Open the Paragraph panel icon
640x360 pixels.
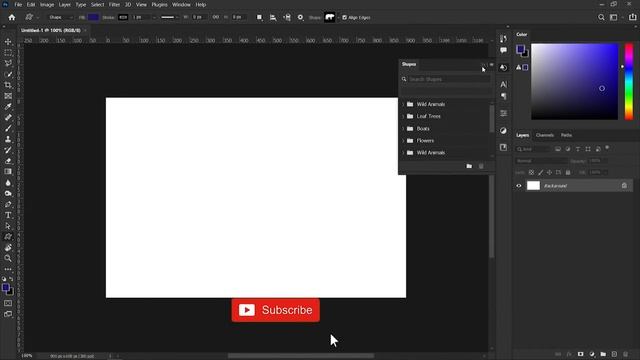click(x=503, y=96)
